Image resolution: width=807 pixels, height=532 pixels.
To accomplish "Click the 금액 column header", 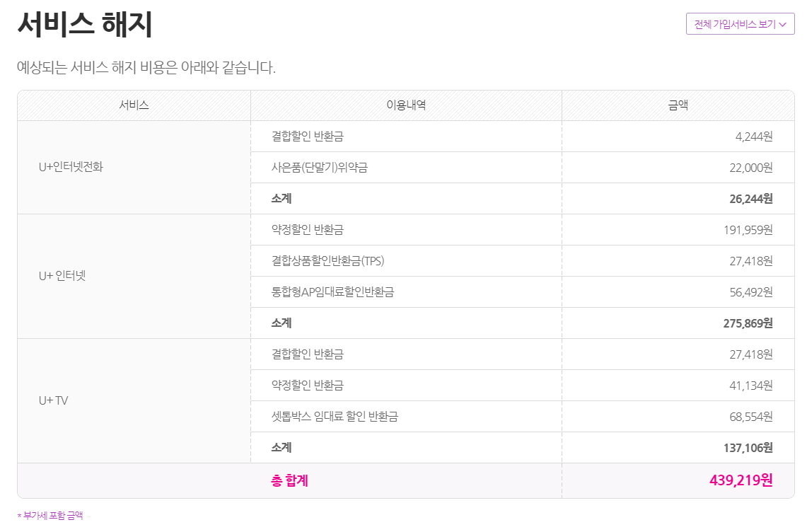I will click(678, 105).
